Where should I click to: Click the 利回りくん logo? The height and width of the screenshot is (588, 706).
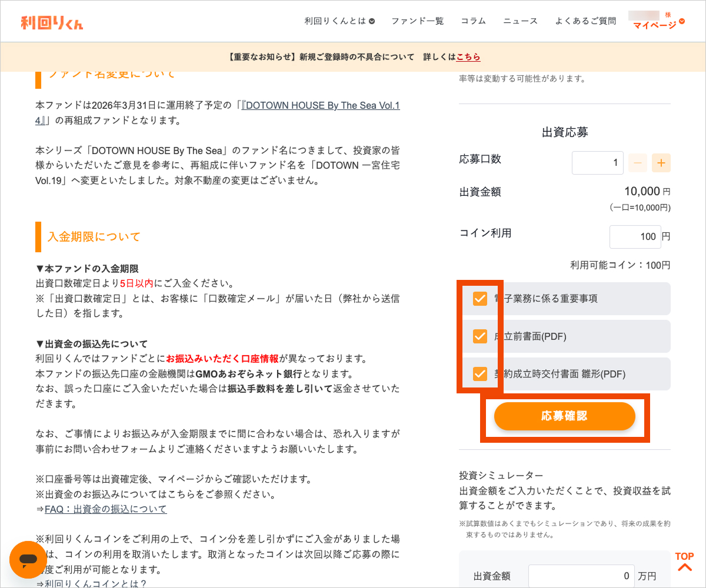point(52,22)
